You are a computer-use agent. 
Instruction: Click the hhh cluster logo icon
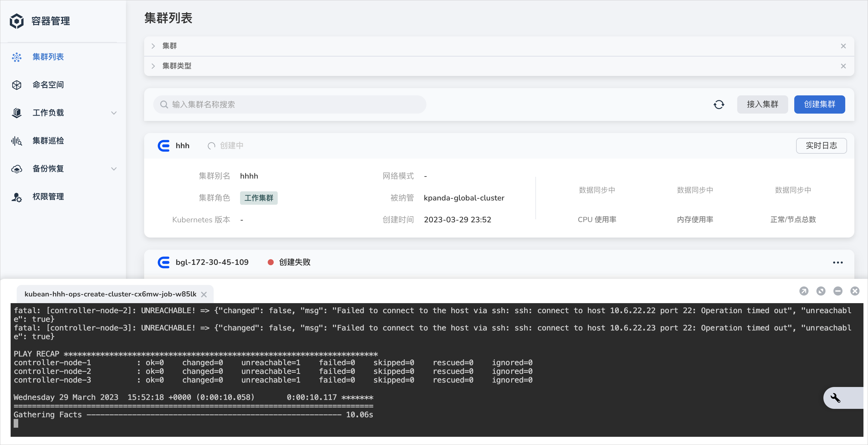(x=164, y=145)
